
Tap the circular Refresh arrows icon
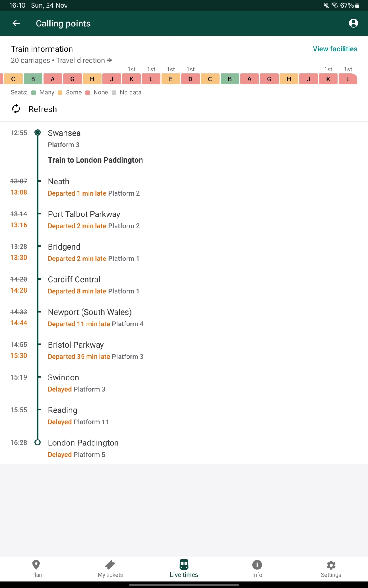[16, 109]
